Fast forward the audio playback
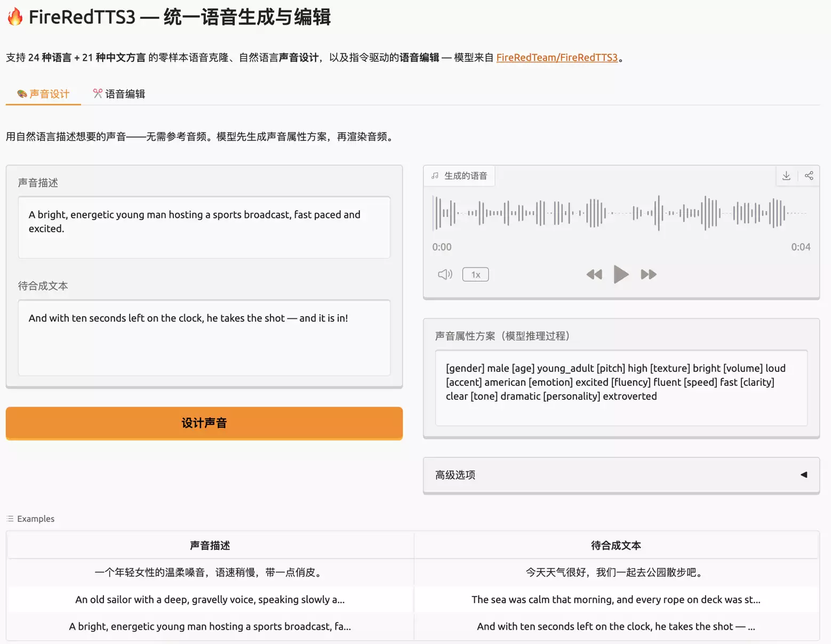This screenshot has width=831, height=644. click(x=649, y=275)
